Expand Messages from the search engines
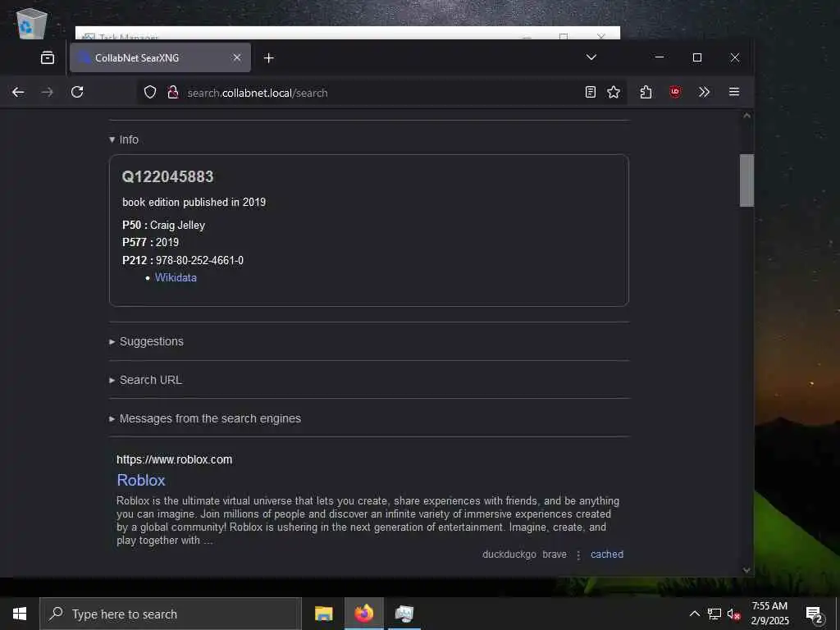The image size is (840, 630). click(204, 418)
